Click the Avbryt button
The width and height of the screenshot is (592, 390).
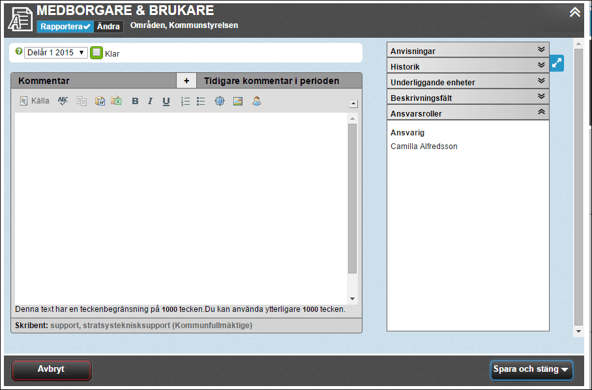pos(51,369)
